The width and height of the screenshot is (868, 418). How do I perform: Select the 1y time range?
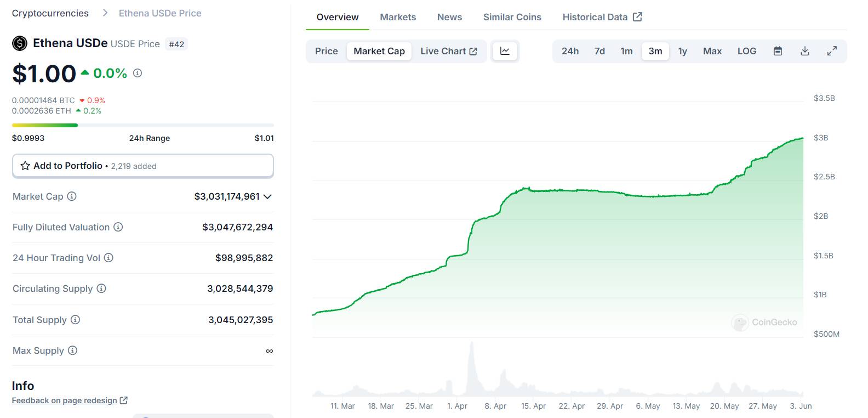pyautogui.click(x=683, y=51)
